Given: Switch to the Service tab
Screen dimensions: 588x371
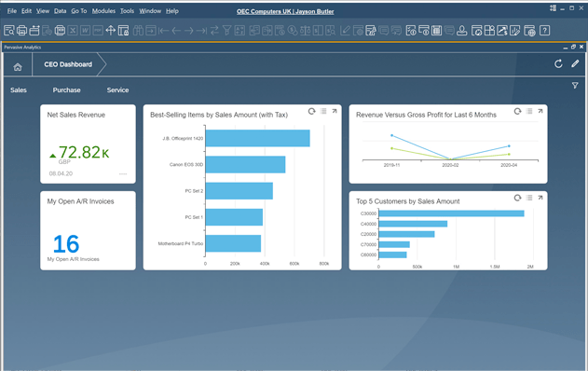Looking at the screenshot, I should click(117, 90).
